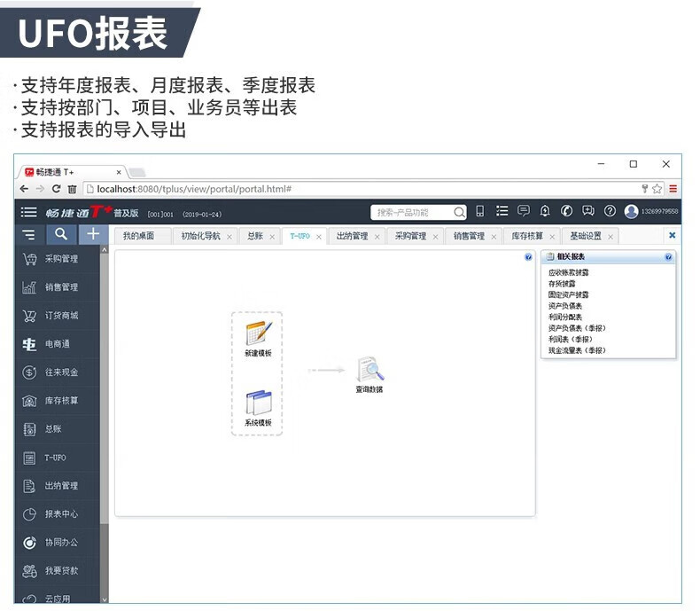The height and width of the screenshot is (611, 700).
Task: Open the message chat icon in header
Action: pyautogui.click(x=523, y=210)
